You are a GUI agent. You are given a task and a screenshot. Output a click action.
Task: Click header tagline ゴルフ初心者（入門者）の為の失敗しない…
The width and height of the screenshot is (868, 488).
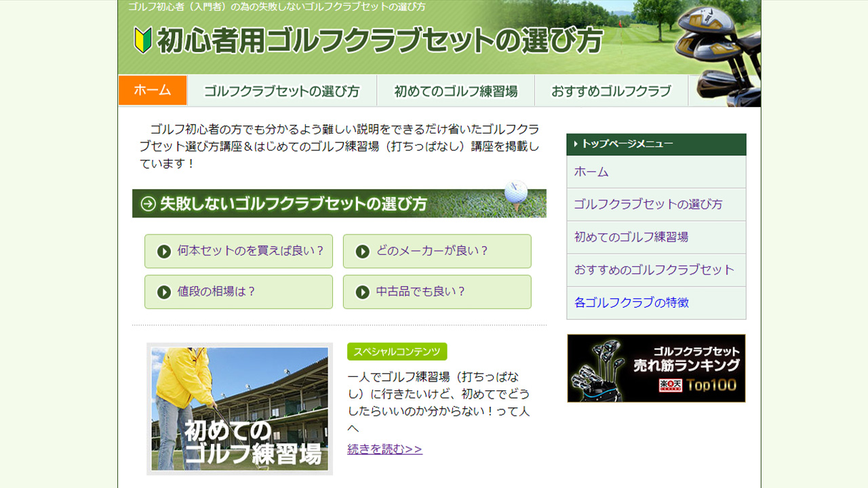(277, 7)
